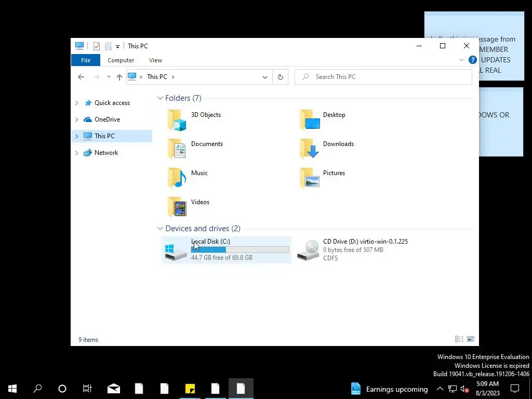Viewport: 532px width, 399px height.
Task: Open the Mail app on taskbar
Action: (114, 389)
